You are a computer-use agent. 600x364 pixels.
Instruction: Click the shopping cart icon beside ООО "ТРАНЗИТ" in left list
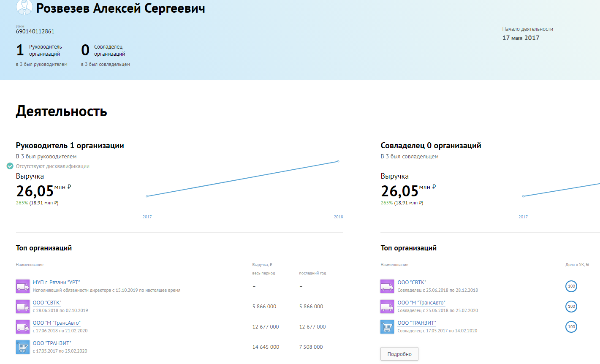[x=23, y=347]
